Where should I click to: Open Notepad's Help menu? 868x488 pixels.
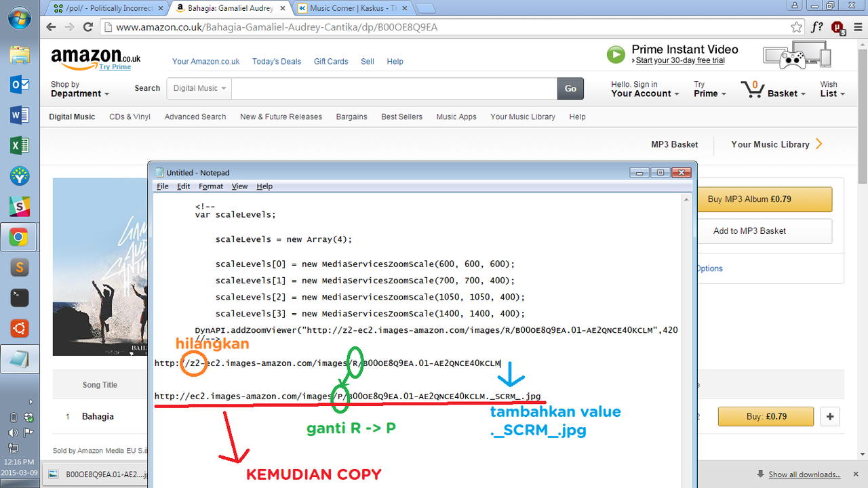pyautogui.click(x=264, y=186)
